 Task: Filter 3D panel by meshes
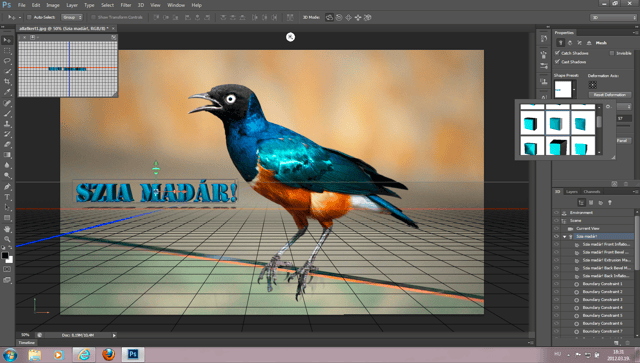[591, 203]
